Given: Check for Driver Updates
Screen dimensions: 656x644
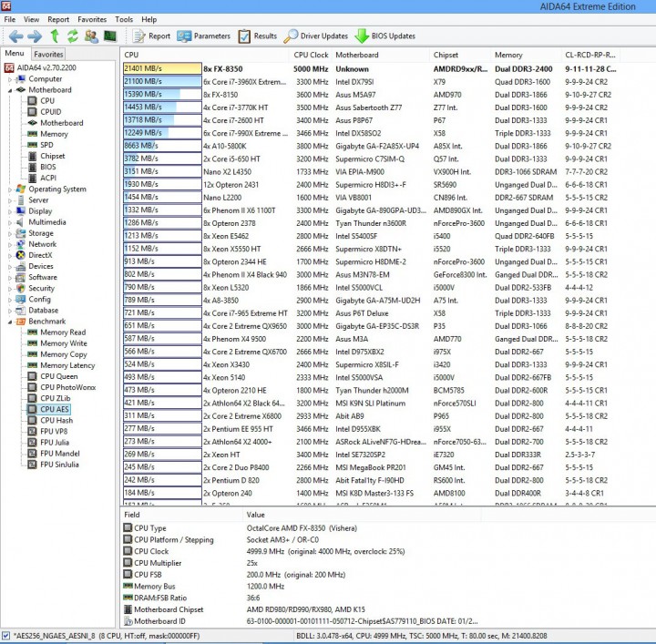Looking at the screenshot, I should pyautogui.click(x=315, y=36).
